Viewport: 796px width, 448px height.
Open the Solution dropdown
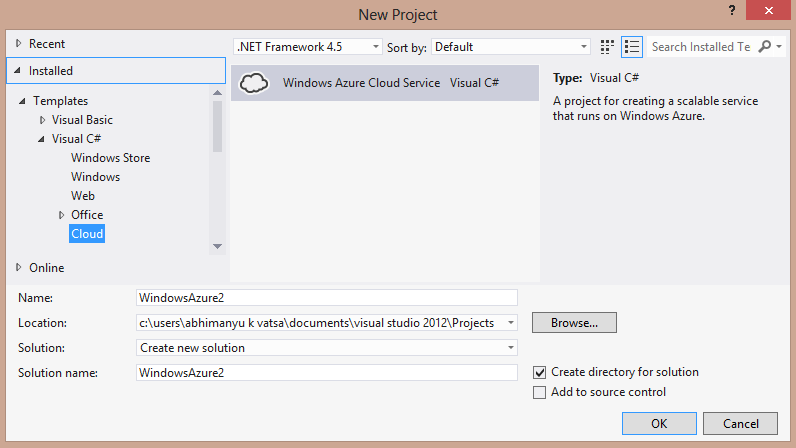tap(327, 348)
